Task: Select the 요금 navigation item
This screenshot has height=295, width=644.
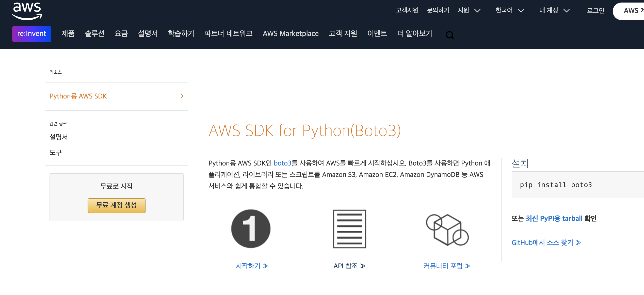Action: tap(122, 34)
